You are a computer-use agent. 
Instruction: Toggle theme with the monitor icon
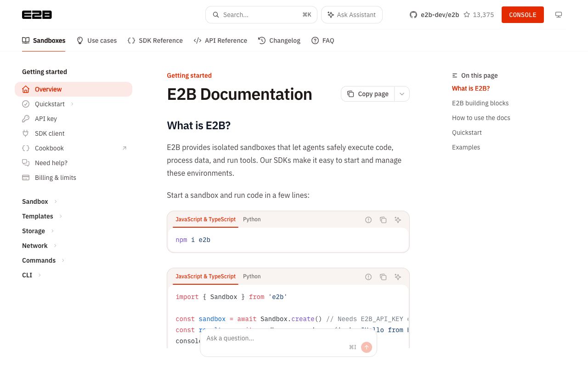559,15
